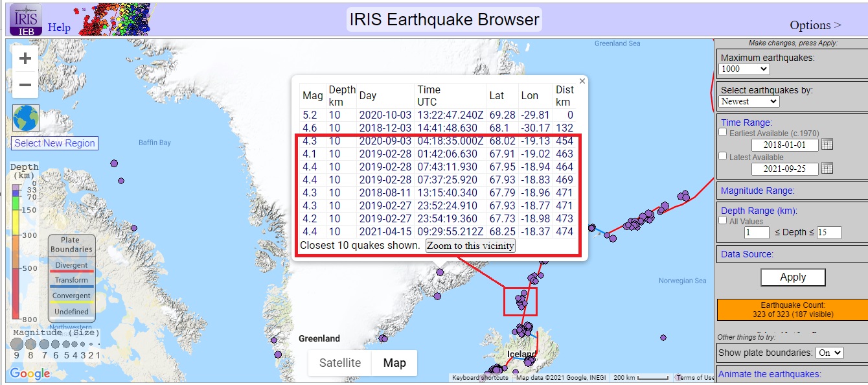Open the Options menu
868x385 pixels.
tap(815, 25)
